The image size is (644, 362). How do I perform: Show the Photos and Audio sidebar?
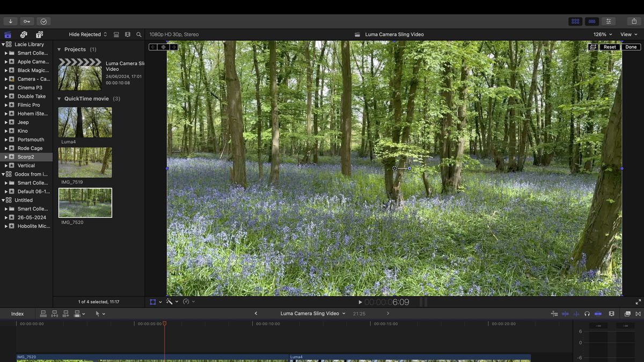pyautogui.click(x=24, y=34)
